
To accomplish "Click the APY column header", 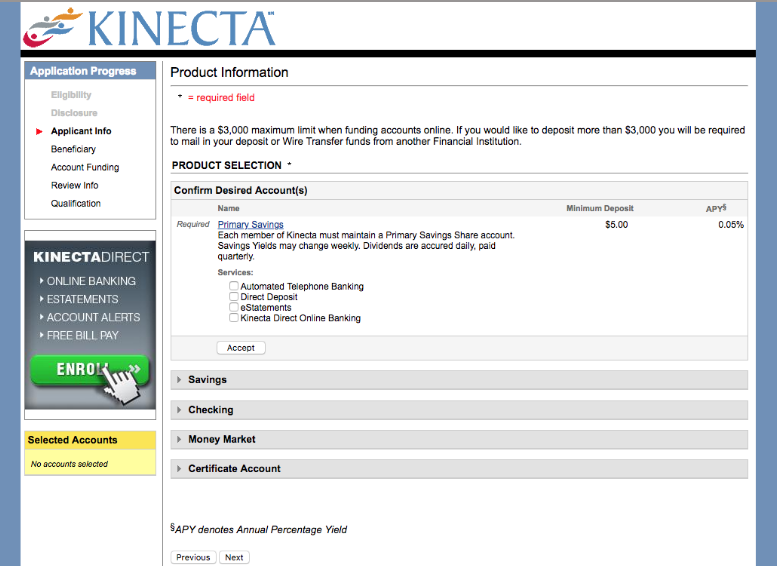I will (x=716, y=208).
